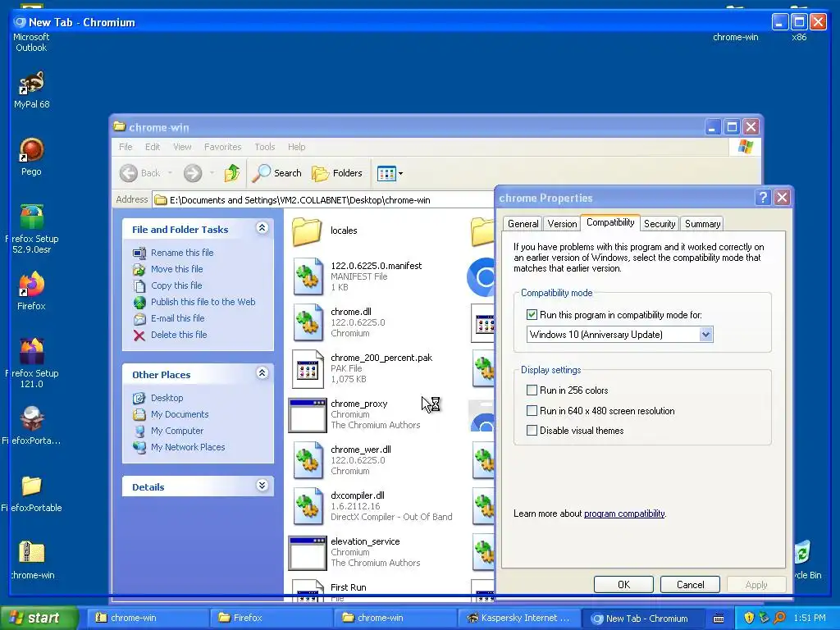Switch to Kaspersky Internet taskbar button
This screenshot has height=630, width=840.
tap(518, 618)
